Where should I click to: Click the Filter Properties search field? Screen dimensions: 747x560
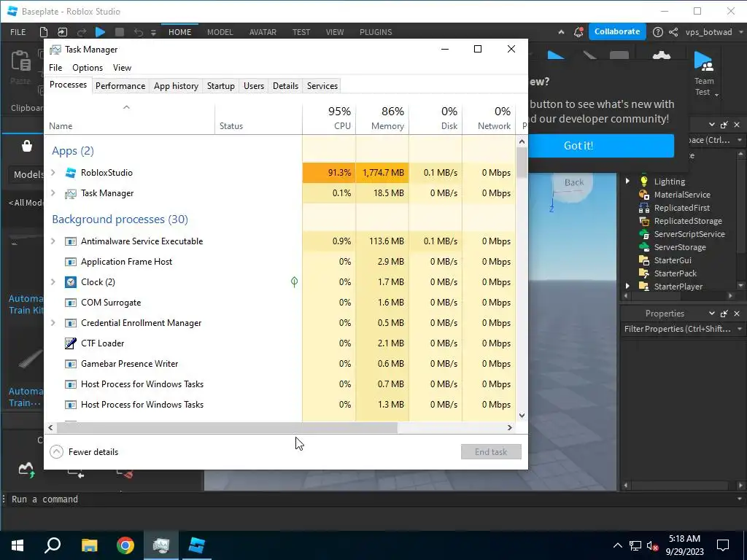click(x=678, y=329)
